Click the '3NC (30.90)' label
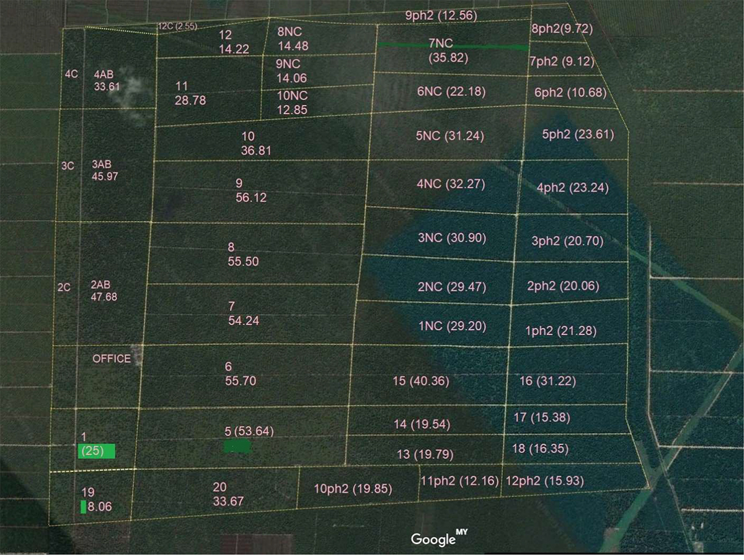 click(x=452, y=238)
